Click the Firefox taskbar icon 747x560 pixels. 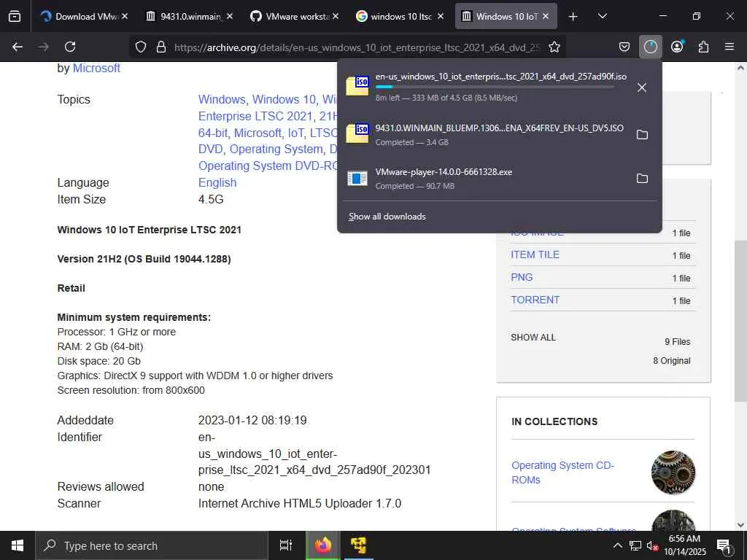pos(322,545)
